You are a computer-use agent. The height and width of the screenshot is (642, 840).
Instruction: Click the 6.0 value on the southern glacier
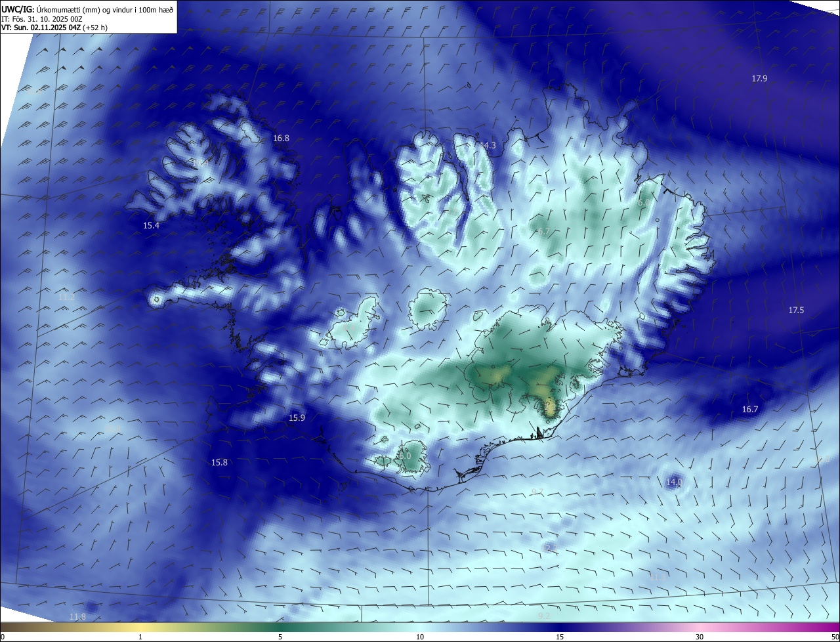pyautogui.click(x=404, y=456)
